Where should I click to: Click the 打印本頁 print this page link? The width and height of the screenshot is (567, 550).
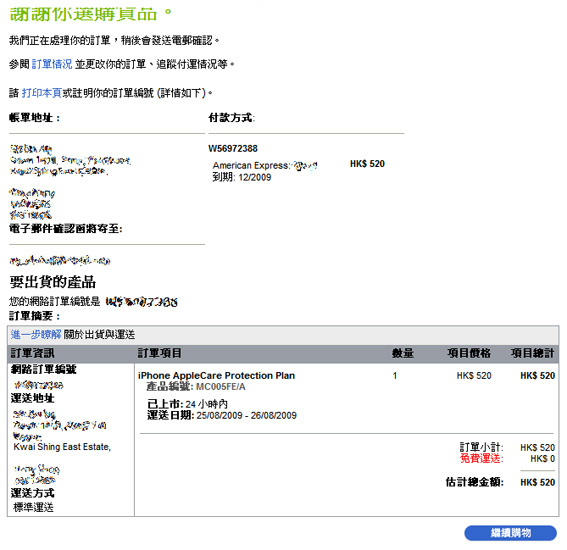click(x=42, y=93)
